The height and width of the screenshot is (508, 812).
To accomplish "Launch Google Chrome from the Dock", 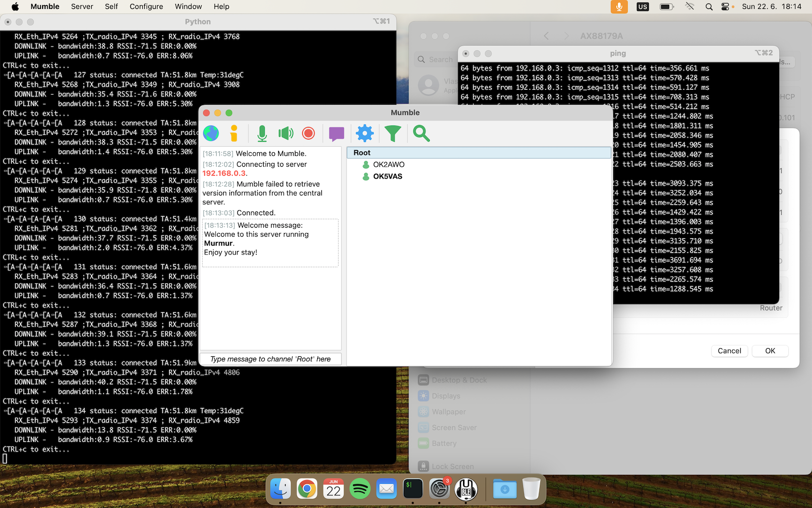I will [307, 489].
